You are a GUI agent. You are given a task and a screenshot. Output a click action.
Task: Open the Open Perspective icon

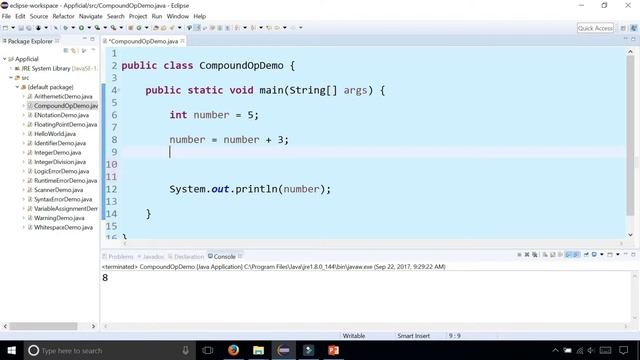tap(623, 28)
